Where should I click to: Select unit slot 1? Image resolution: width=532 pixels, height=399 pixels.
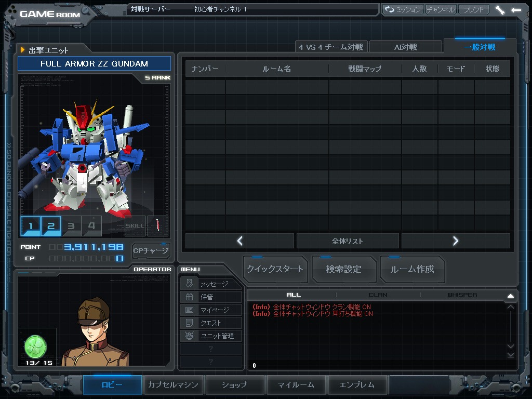click(31, 226)
